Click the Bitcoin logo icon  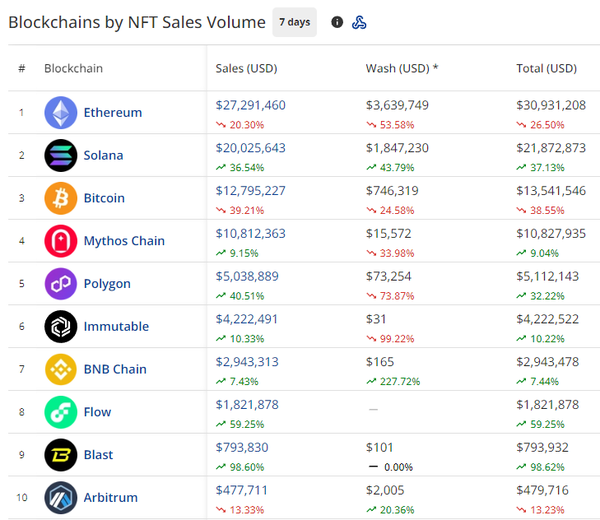coord(60,198)
